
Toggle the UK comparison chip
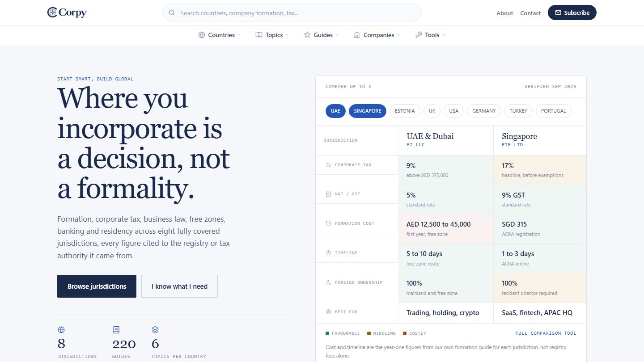[432, 111]
